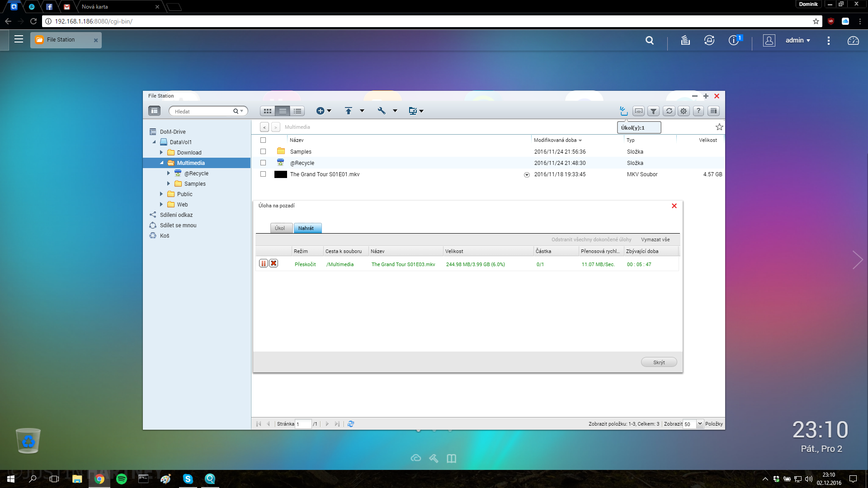This screenshot has height=488, width=868.
Task: Open the items-per-page dropdown
Action: (700, 424)
